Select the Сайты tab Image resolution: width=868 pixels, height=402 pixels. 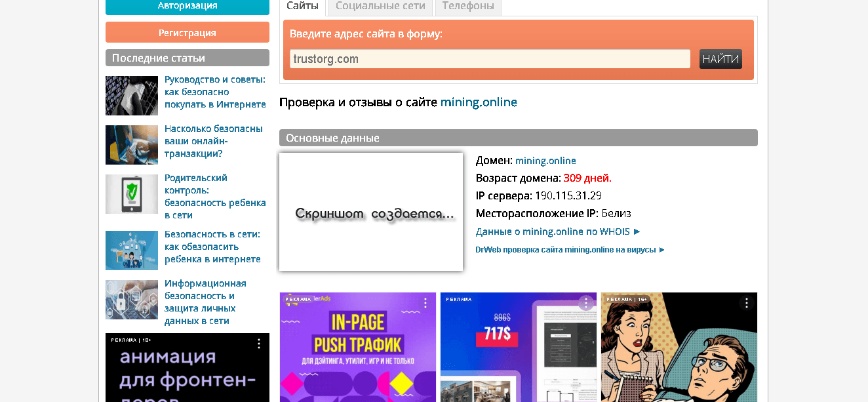(302, 5)
